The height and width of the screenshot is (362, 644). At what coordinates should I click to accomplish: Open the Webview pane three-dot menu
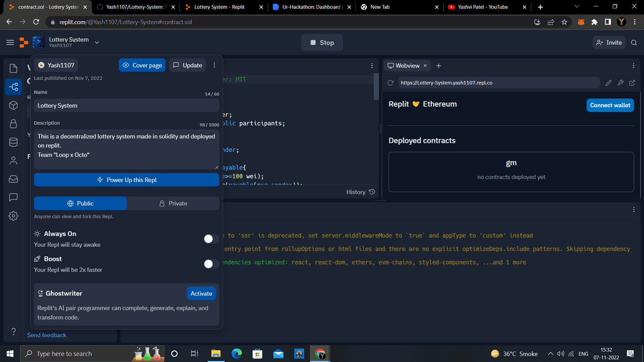634,66
